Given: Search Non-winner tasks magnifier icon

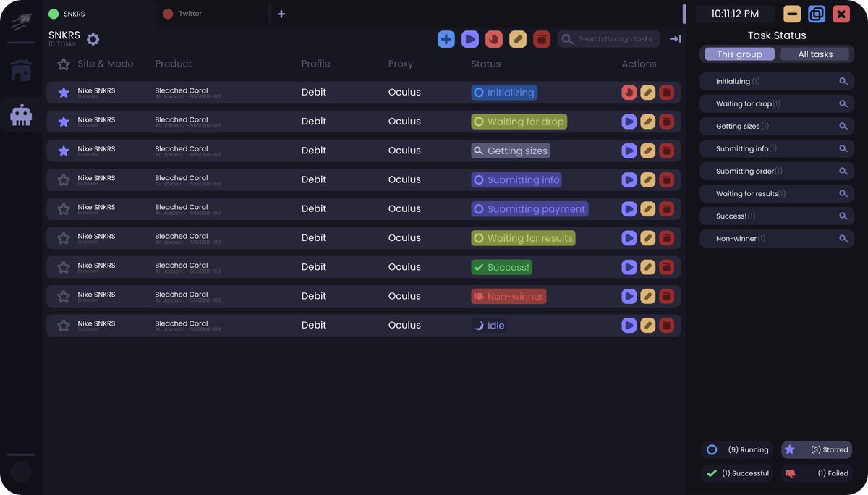Looking at the screenshot, I should tap(843, 238).
